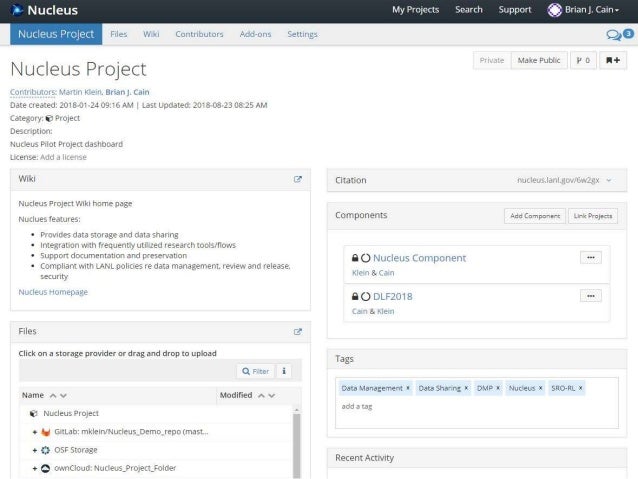The image size is (638, 479).
Task: Open Files panel external link icon
Action: pyautogui.click(x=297, y=331)
